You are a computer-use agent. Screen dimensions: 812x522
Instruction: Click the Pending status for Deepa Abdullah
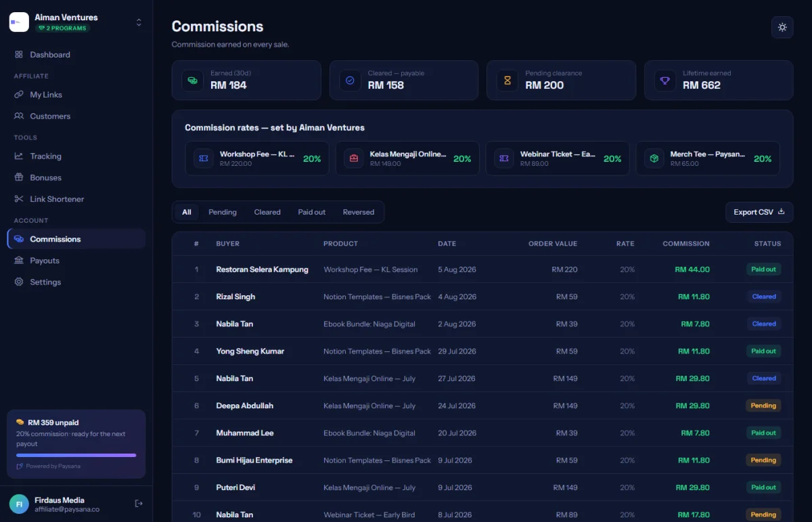coord(763,406)
